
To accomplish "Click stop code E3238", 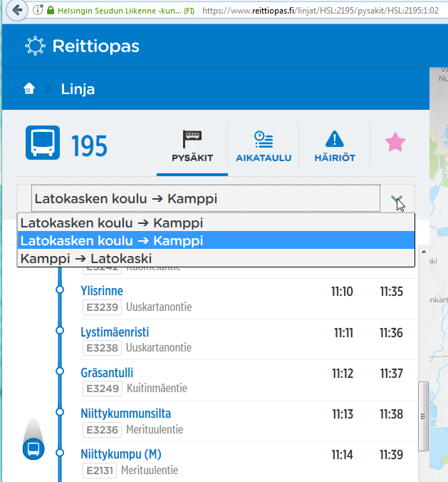I will (x=103, y=348).
